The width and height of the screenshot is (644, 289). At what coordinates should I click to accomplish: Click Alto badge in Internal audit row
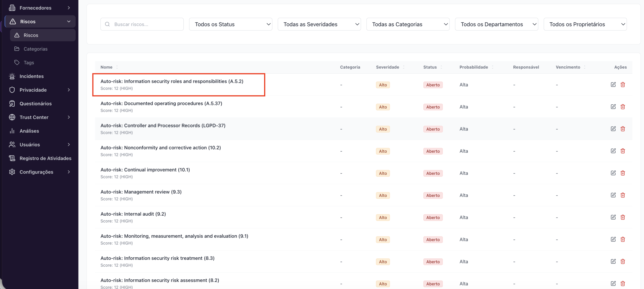[383, 218]
